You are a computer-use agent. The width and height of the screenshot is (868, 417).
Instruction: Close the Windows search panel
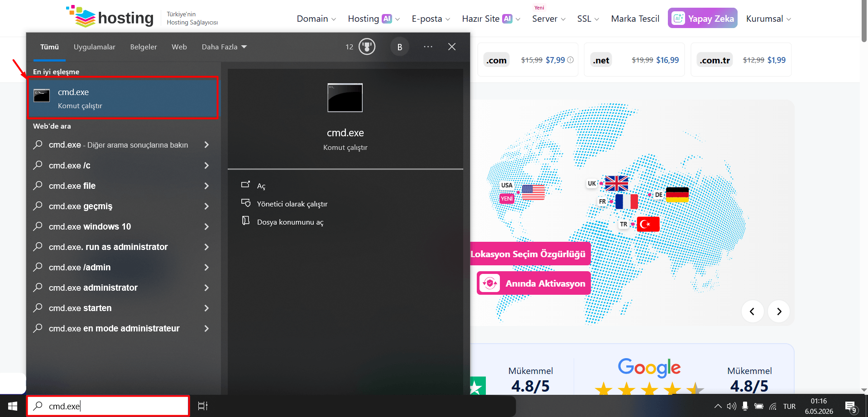tap(452, 47)
